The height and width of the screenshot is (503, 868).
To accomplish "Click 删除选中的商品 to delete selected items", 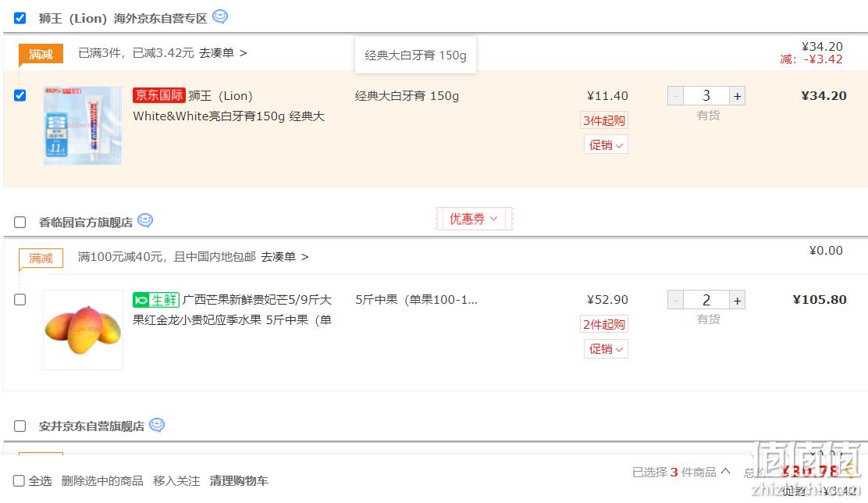I will coord(102,481).
